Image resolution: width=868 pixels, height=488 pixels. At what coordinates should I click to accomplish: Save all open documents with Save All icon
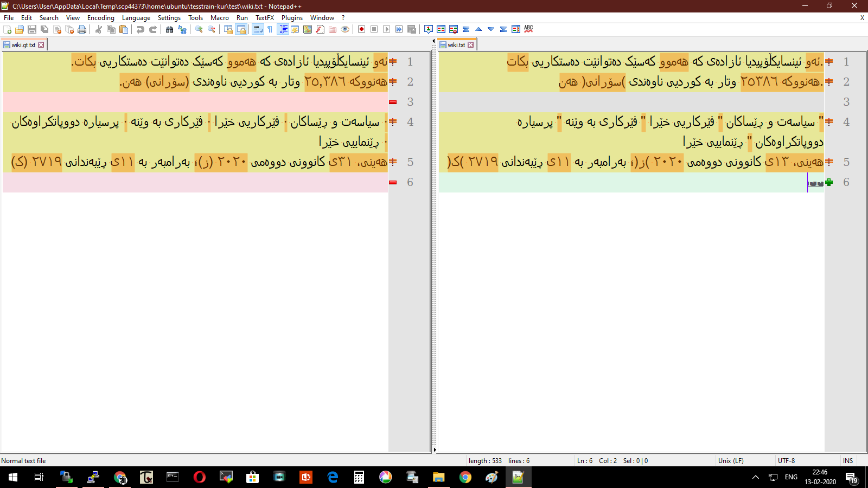click(43, 29)
